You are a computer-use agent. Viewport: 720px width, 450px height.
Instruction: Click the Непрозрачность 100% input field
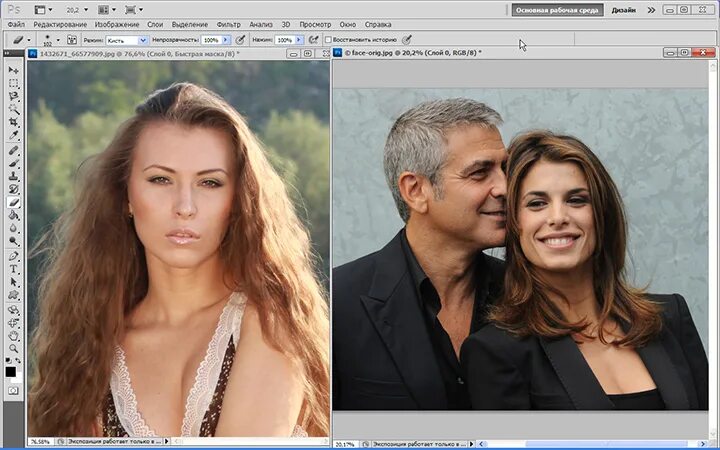pyautogui.click(x=211, y=40)
